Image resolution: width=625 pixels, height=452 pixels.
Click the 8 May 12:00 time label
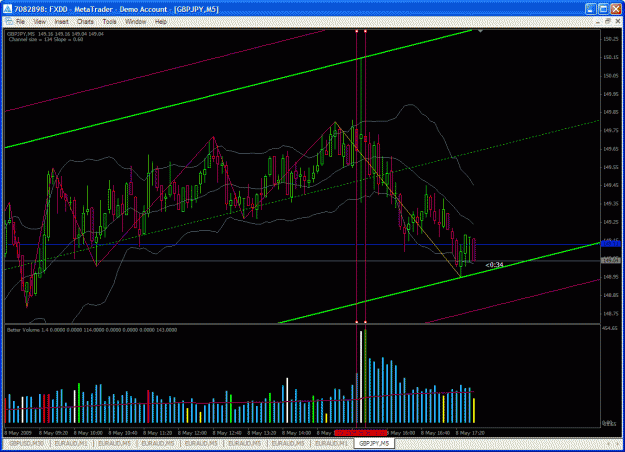[x=192, y=433]
